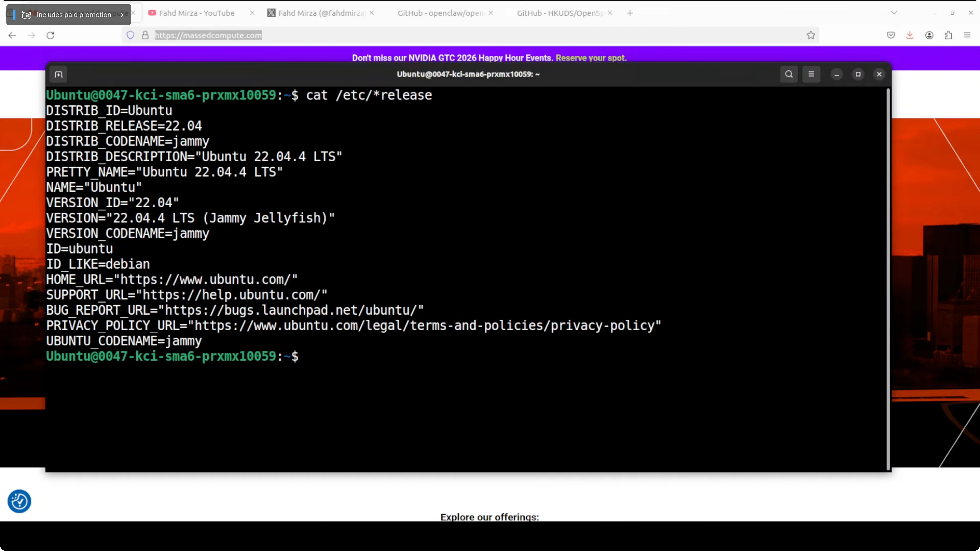
Task: Open the browser extensions icon
Action: point(948,35)
